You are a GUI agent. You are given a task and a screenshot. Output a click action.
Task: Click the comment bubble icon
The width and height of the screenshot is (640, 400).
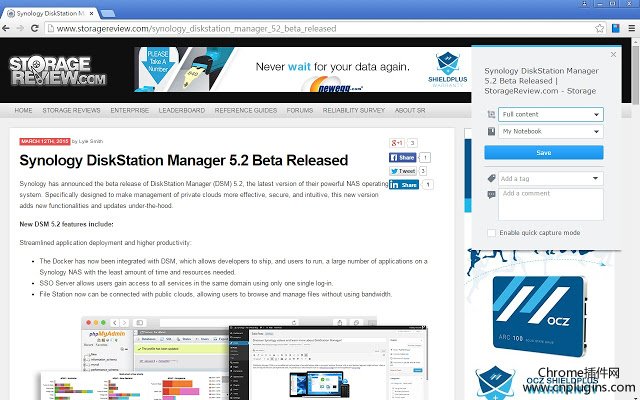click(x=491, y=195)
